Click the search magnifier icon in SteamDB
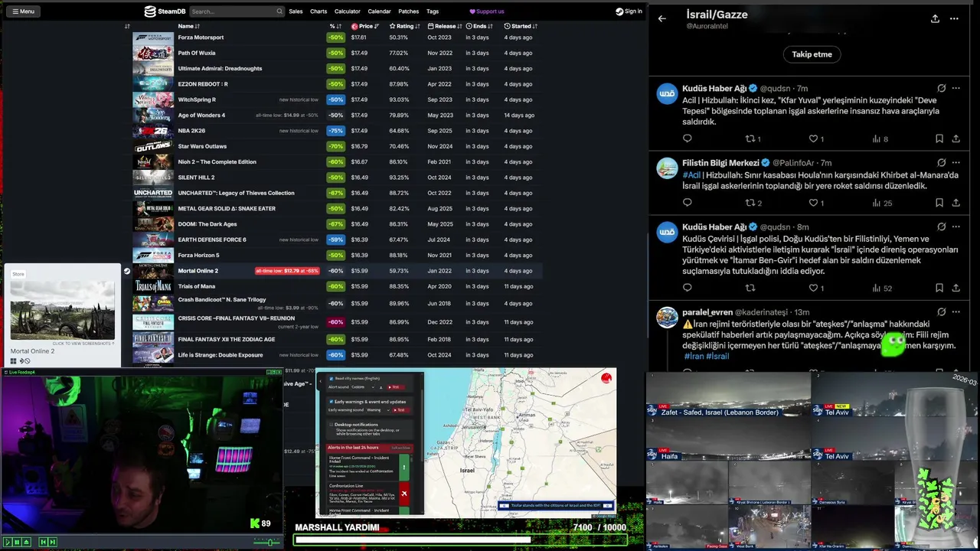 (279, 11)
